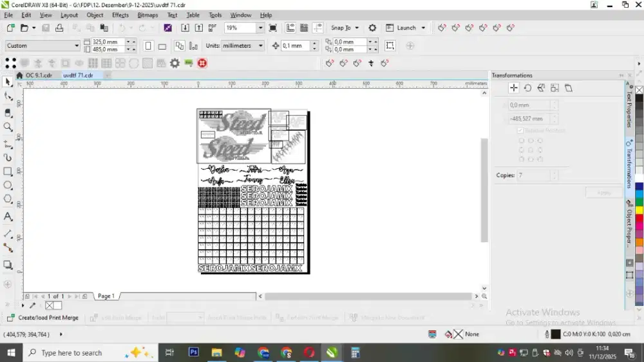Screen dimensions: 644x362
Task: Pick the Parallel Dimension tool
Action: click(x=7, y=234)
